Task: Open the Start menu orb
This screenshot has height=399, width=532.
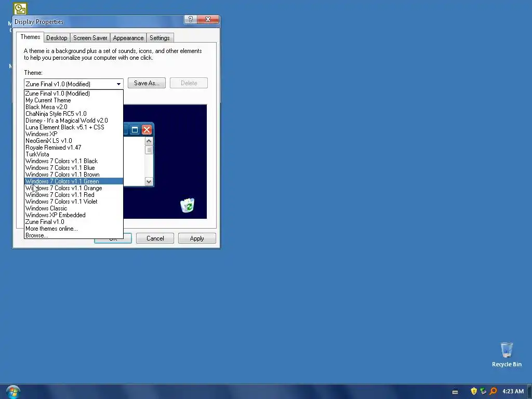Action: pos(13,392)
